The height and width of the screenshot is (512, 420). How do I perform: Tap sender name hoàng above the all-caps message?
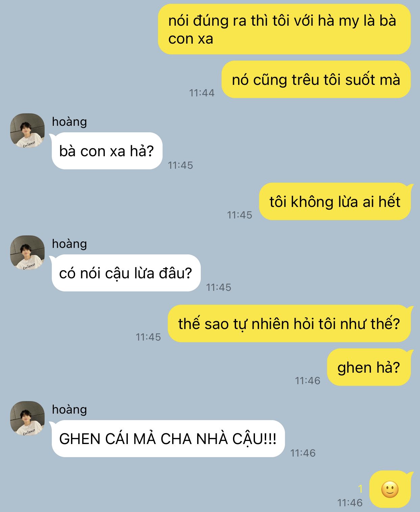69,409
